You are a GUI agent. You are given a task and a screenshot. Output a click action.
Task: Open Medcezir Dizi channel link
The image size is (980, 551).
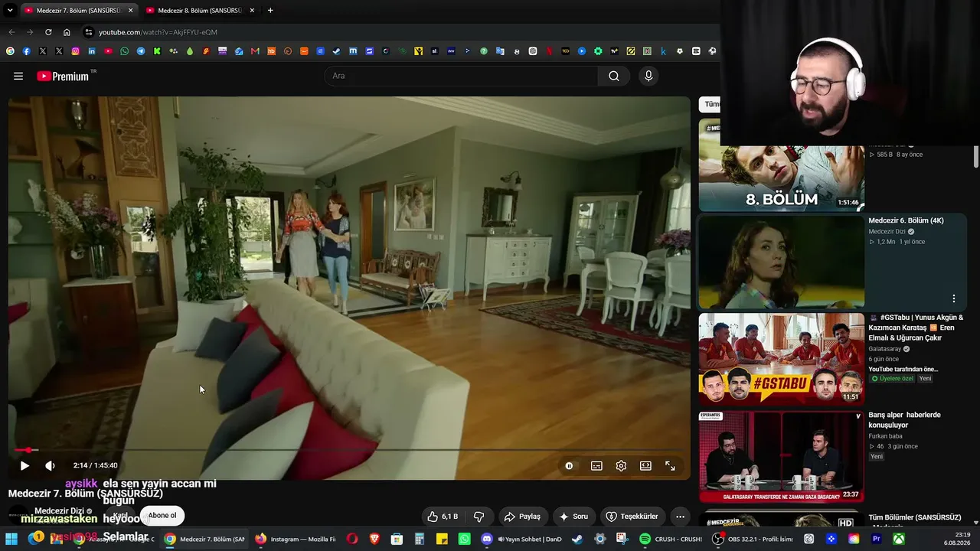pyautogui.click(x=59, y=511)
